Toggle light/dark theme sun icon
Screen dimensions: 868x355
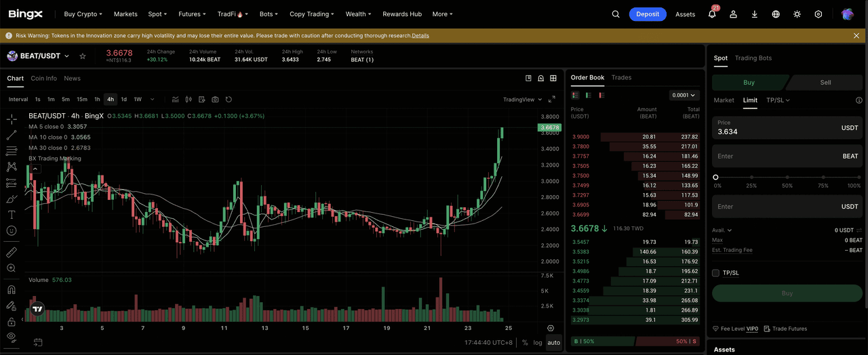797,14
